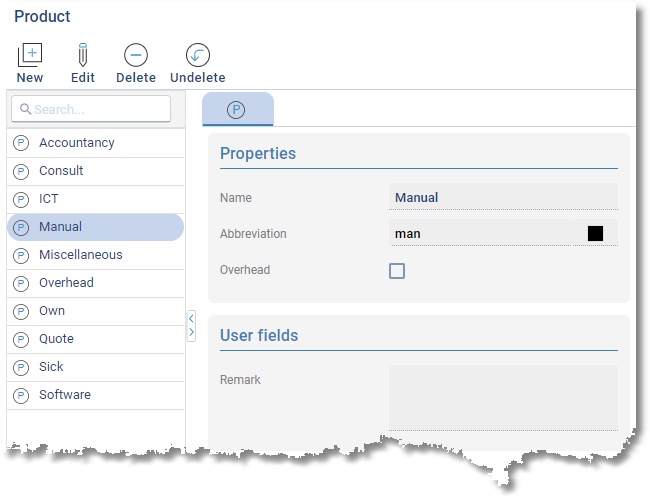650x500 pixels.
Task: Click the Undelete arrow icon
Action: [198, 55]
